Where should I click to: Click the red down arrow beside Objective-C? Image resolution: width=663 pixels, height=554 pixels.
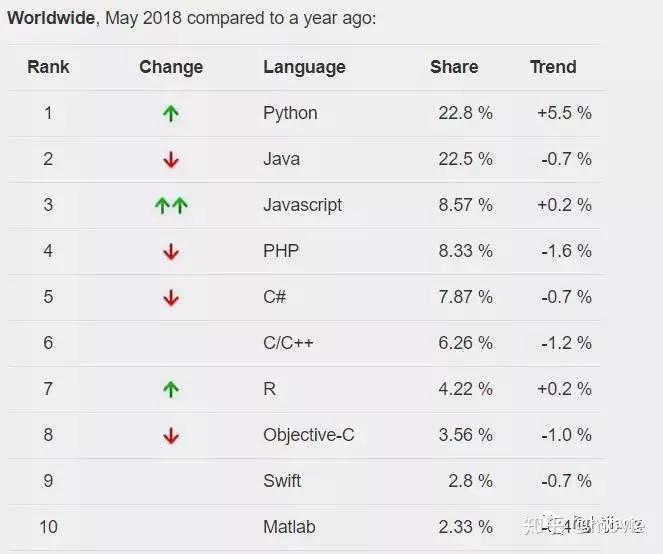click(x=171, y=436)
